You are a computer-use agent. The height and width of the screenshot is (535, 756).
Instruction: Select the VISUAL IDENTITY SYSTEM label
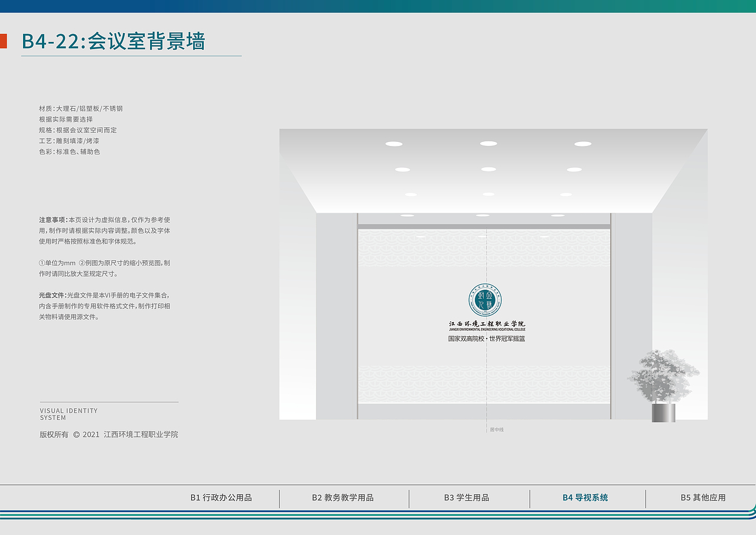pyautogui.click(x=69, y=414)
